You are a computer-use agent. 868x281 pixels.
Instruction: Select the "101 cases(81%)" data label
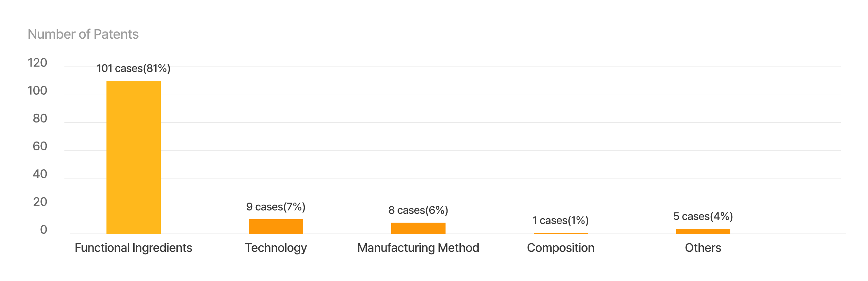(133, 69)
